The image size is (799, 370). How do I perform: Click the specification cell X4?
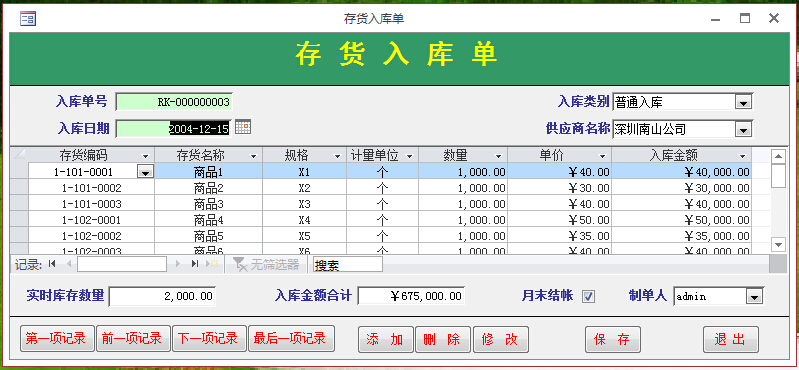point(305,220)
